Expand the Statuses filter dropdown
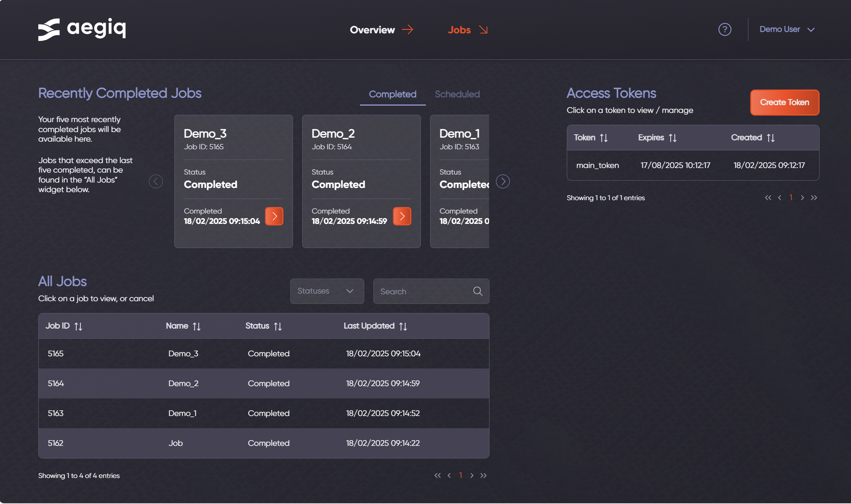Screen dimensions: 851x504 [x=327, y=291]
